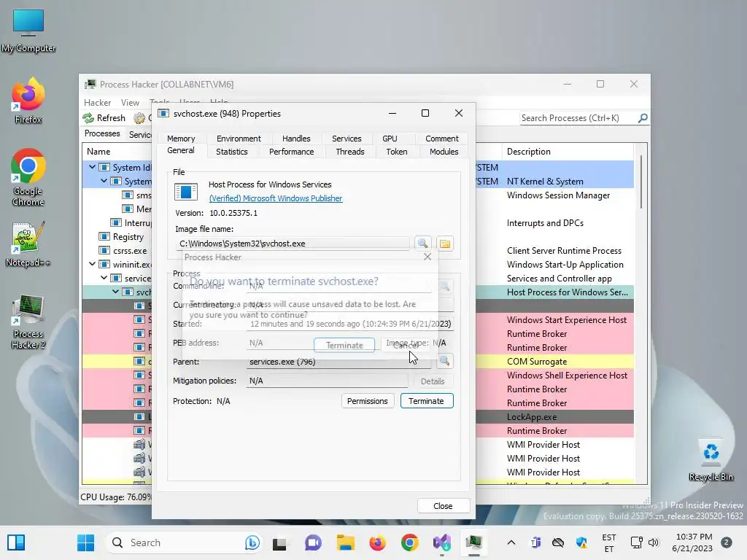
Task: Inspect parent process services.exe magnifier icon
Action: click(444, 361)
